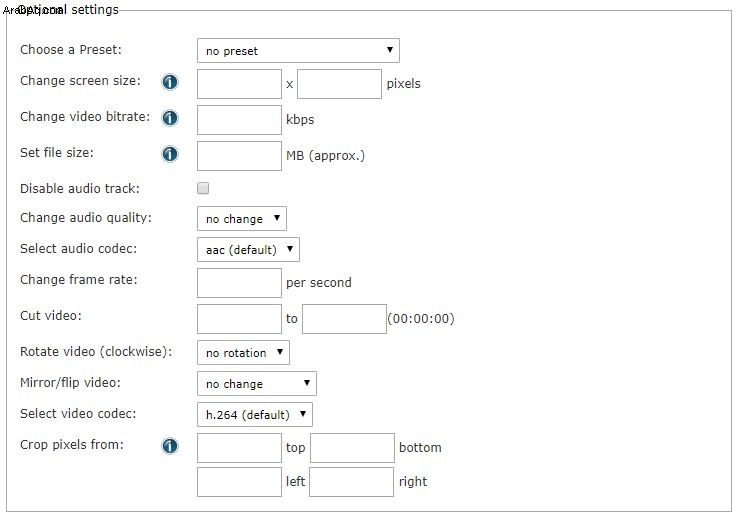Click the screen height input before pixels
Image resolution: width=739 pixels, height=517 pixels.
pyautogui.click(x=339, y=84)
